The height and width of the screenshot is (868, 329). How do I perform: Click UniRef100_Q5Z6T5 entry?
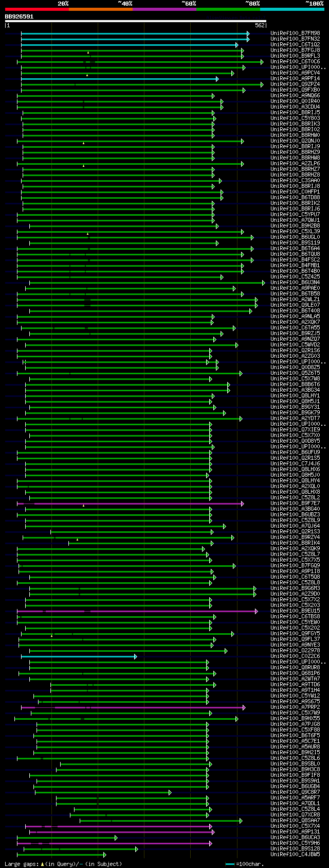click(x=295, y=373)
